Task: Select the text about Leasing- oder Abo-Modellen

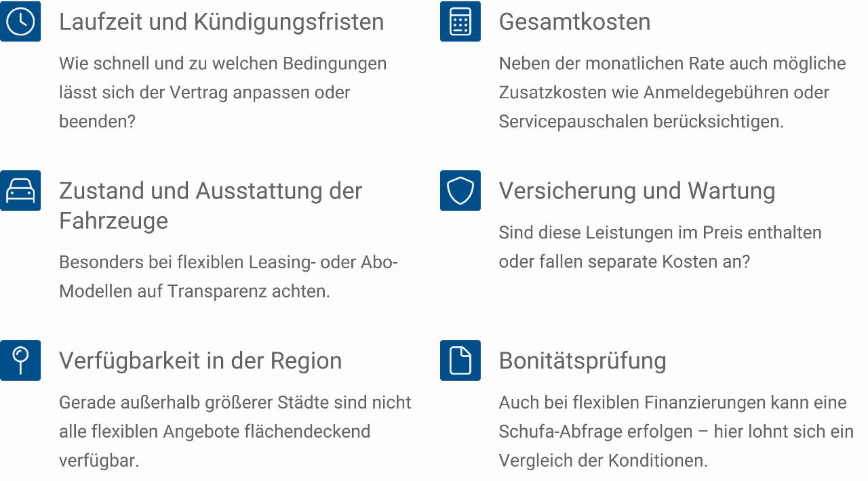Action: (228, 276)
